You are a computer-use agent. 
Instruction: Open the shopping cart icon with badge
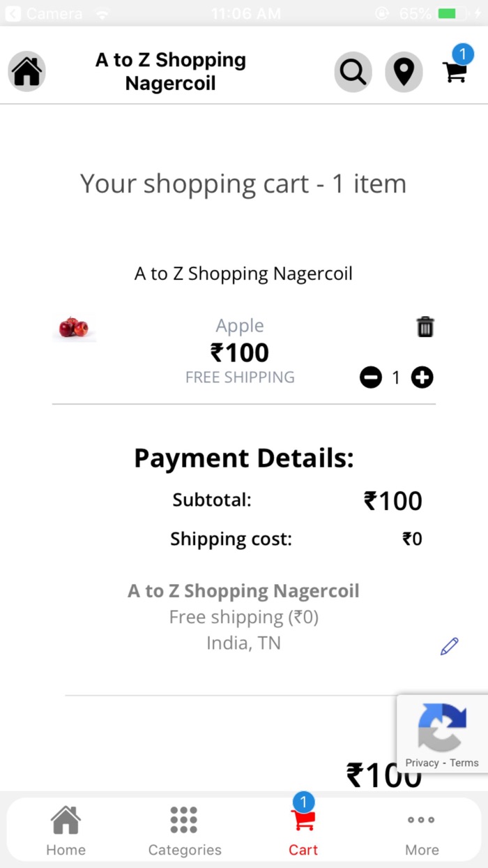(455, 73)
